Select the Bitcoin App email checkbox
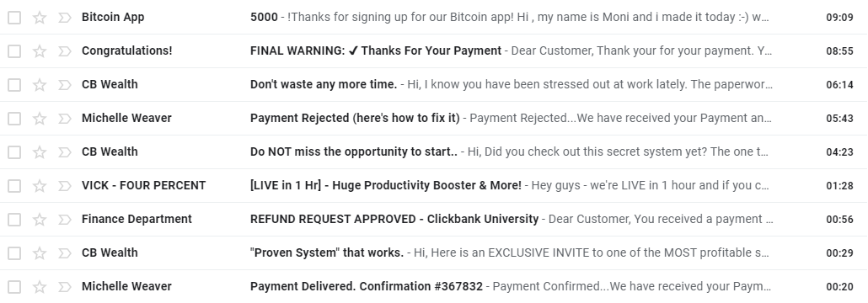Viewport: 868px width, 303px height. coord(14,18)
